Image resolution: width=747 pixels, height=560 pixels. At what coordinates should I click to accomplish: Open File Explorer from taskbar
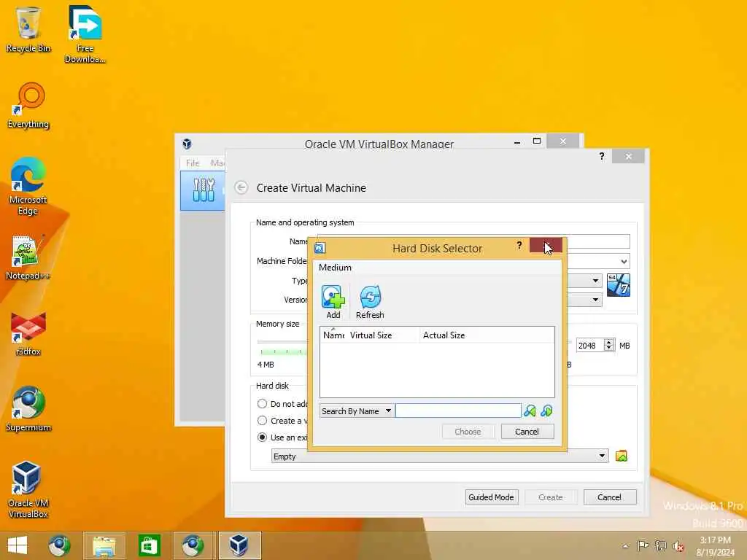click(x=104, y=545)
